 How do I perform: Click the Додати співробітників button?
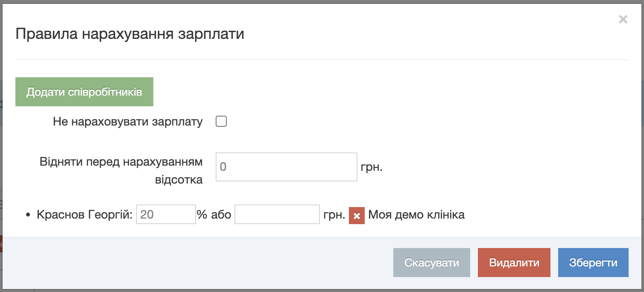click(x=84, y=92)
